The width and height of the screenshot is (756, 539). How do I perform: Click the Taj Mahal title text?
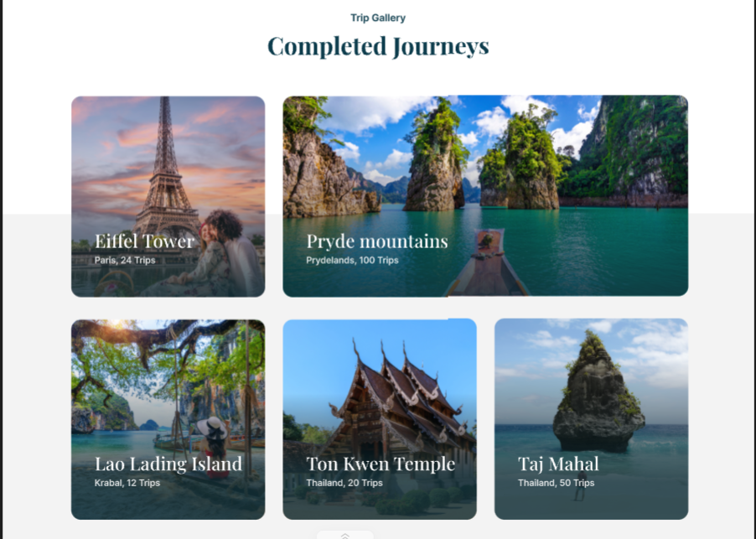[558, 464]
